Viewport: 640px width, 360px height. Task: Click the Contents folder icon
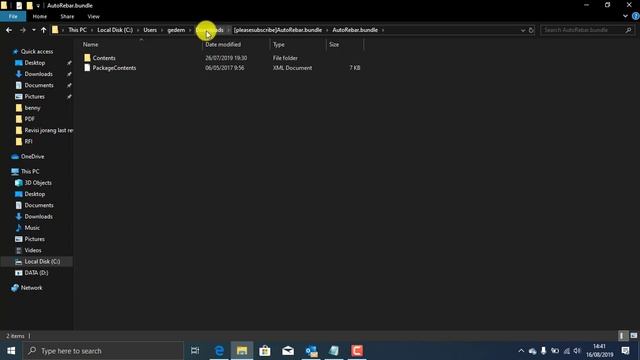(87, 58)
